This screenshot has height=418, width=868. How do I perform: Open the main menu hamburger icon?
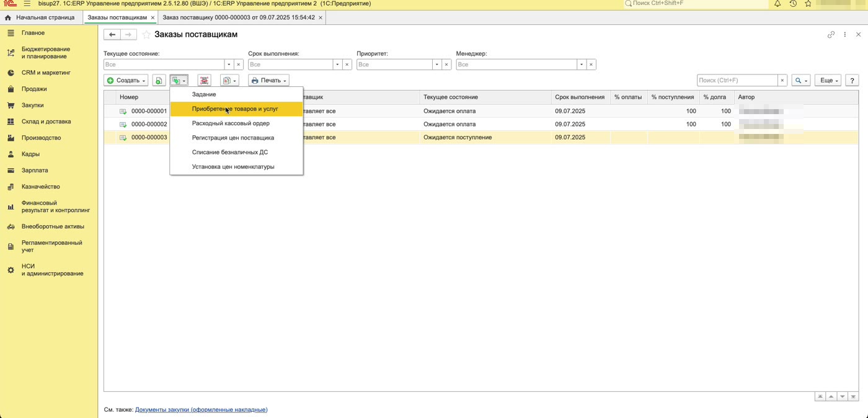[x=27, y=4]
